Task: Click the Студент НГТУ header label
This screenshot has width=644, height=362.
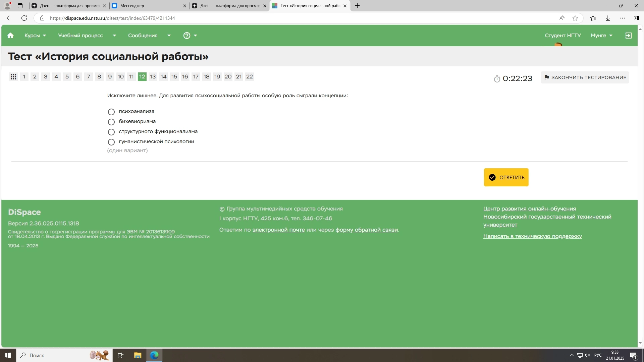Action: (x=563, y=36)
